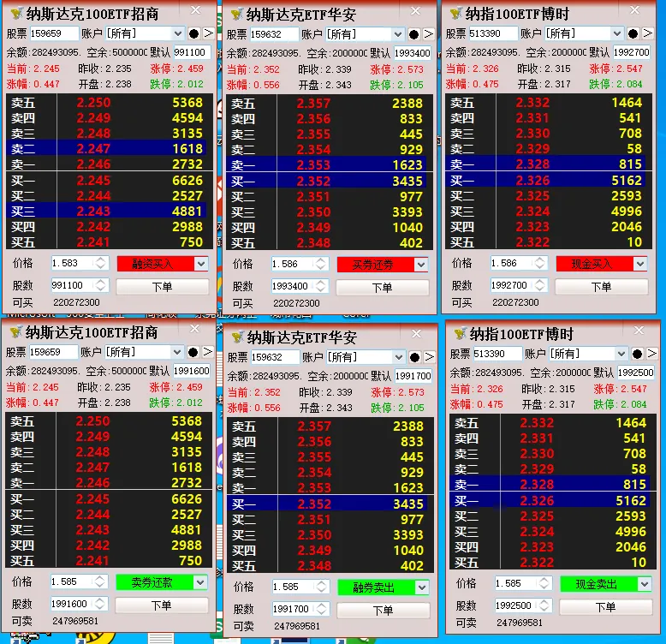Click the price stepper in the 卖券还款 window
The image size is (666, 644).
point(100,581)
